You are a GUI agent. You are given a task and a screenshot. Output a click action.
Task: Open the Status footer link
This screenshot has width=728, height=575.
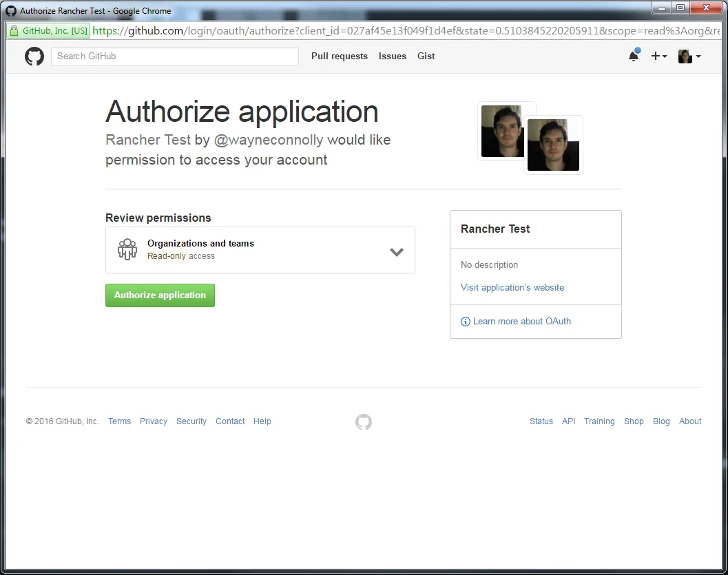pyautogui.click(x=541, y=421)
